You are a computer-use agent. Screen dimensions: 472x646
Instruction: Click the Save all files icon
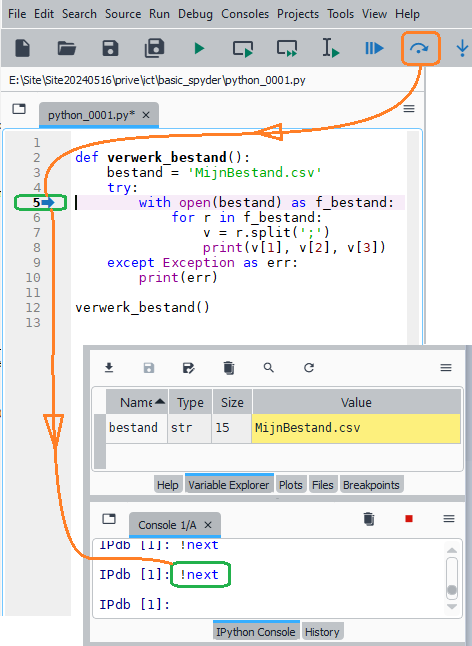pyautogui.click(x=154, y=48)
